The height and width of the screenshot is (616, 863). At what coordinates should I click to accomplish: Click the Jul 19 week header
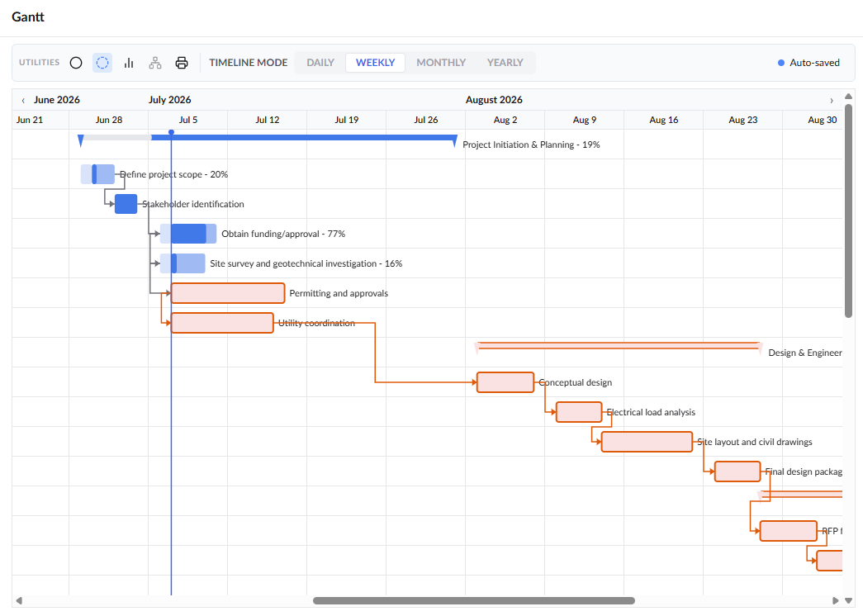[x=347, y=120]
